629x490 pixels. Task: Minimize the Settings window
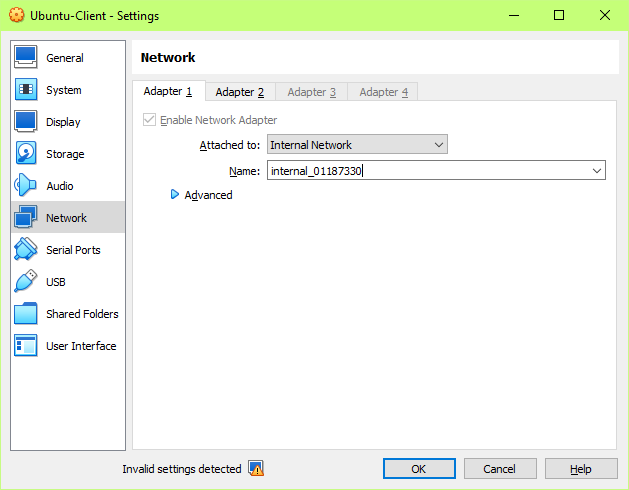click(x=514, y=15)
